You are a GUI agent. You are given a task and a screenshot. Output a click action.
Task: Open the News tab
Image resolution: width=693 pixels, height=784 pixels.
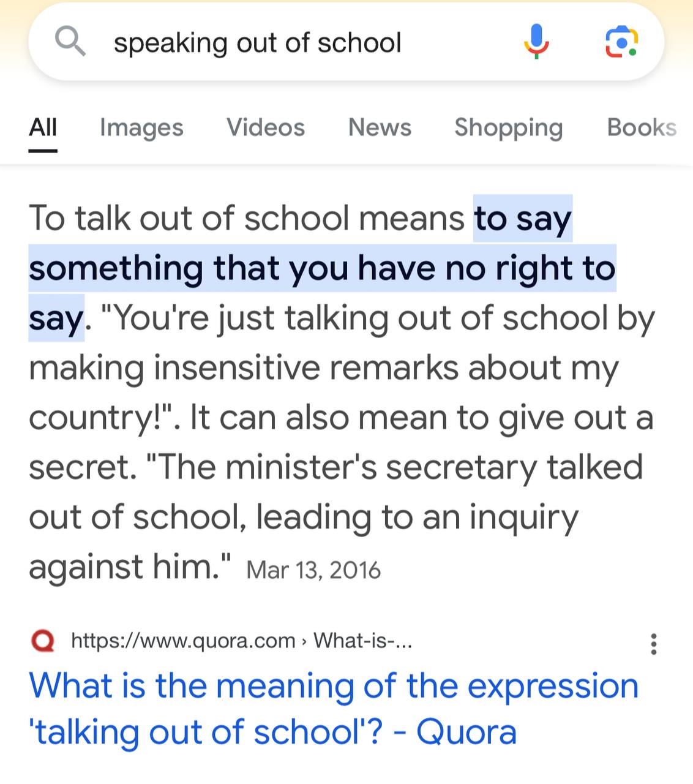[x=380, y=127]
